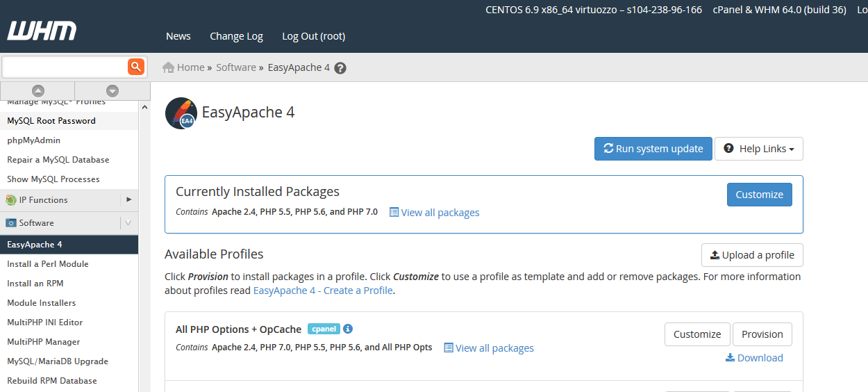
Task: Click the info icon beside cpanel tag
Action: click(x=348, y=329)
